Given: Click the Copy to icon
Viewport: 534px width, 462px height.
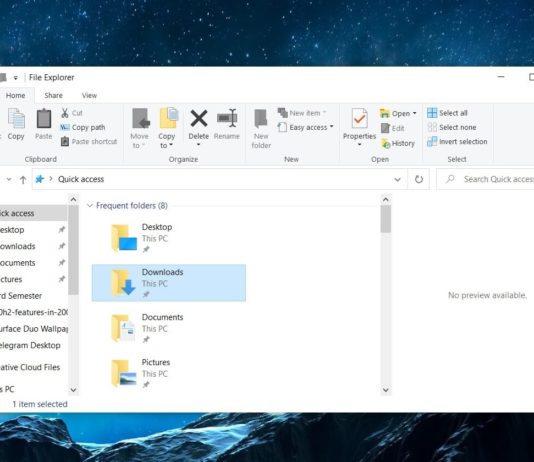Looking at the screenshot, I should (169, 118).
